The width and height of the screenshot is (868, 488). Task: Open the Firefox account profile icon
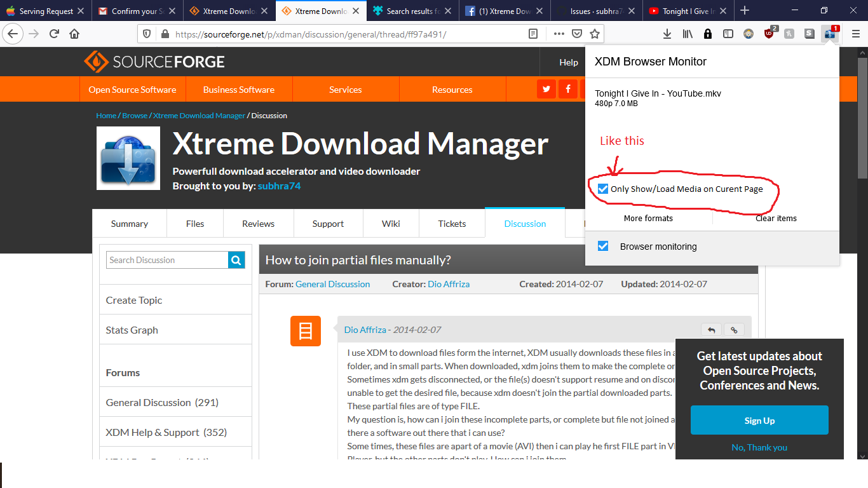749,33
